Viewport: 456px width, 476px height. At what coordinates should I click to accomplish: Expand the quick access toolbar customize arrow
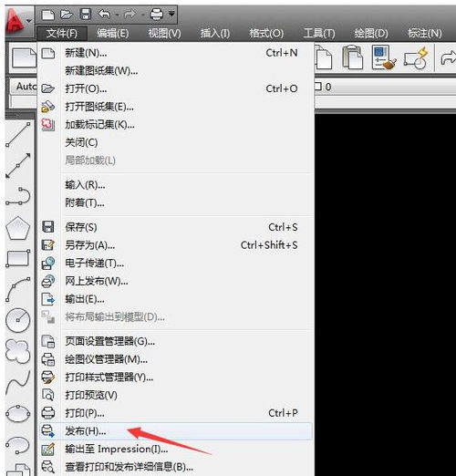(x=171, y=14)
